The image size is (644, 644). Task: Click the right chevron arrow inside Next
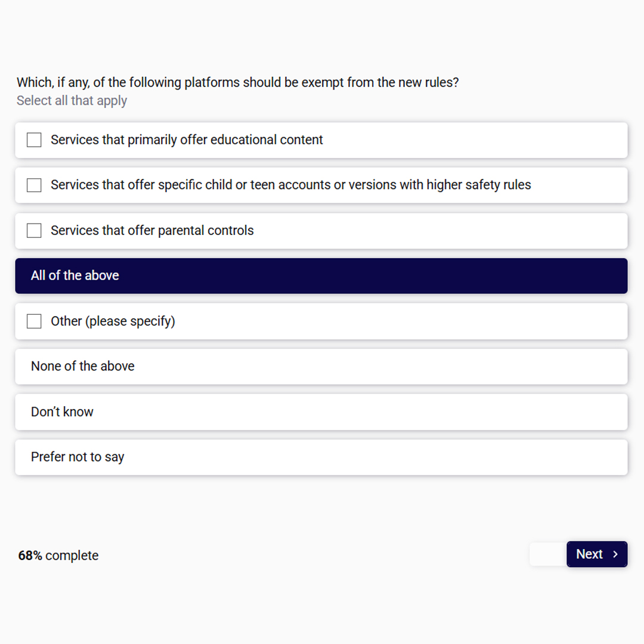[615, 554]
